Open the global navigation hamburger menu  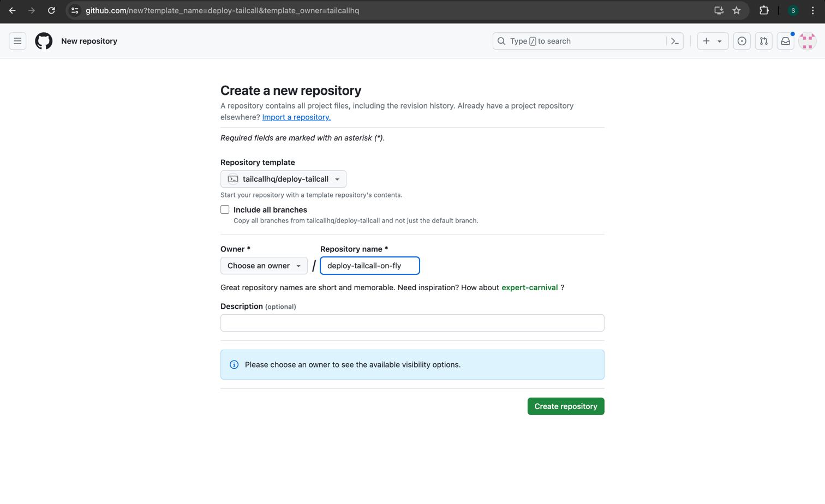pos(17,41)
